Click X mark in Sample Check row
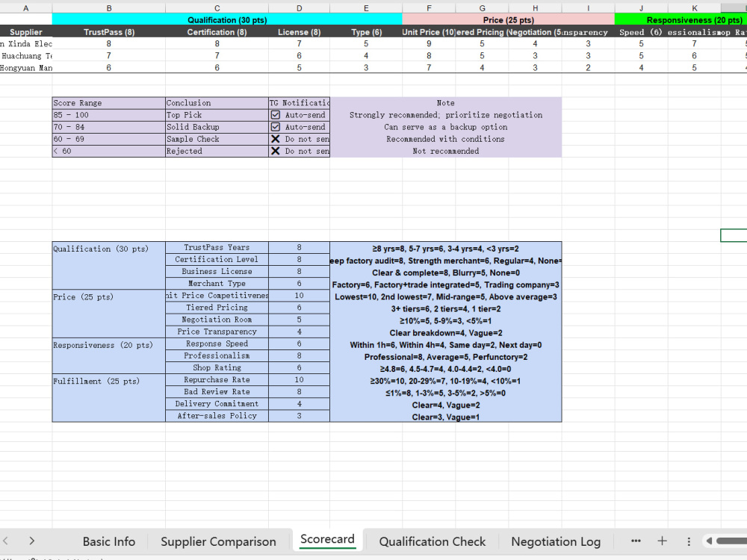 tap(276, 139)
